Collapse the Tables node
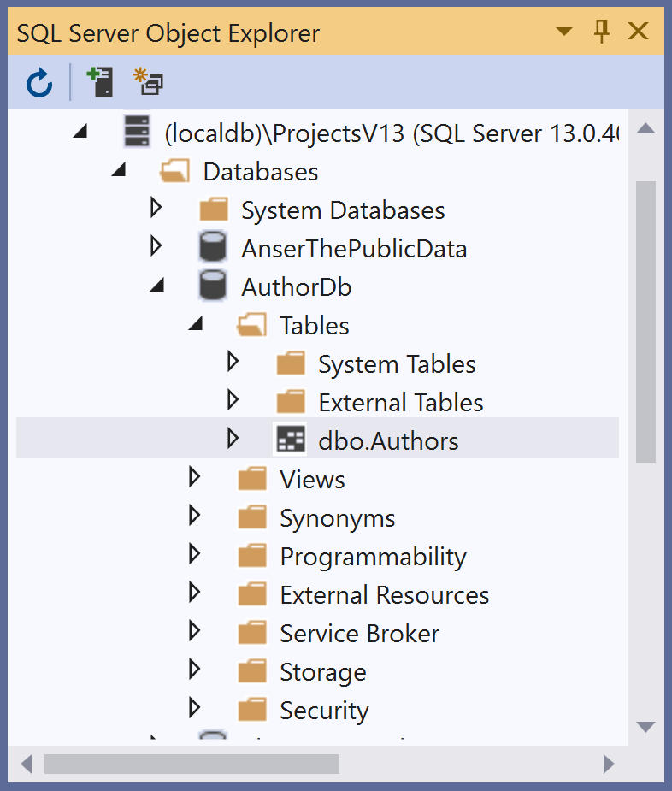This screenshot has width=672, height=791. 197,324
